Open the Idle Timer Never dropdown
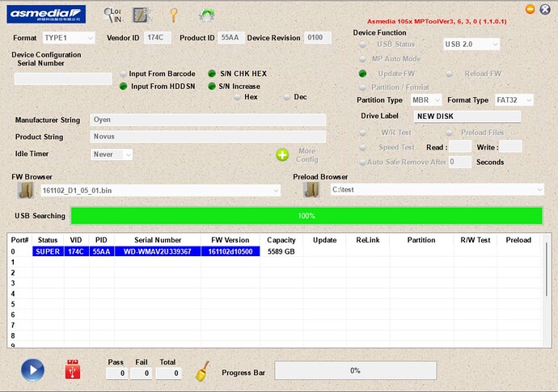The width and height of the screenshot is (558, 392). [112, 154]
